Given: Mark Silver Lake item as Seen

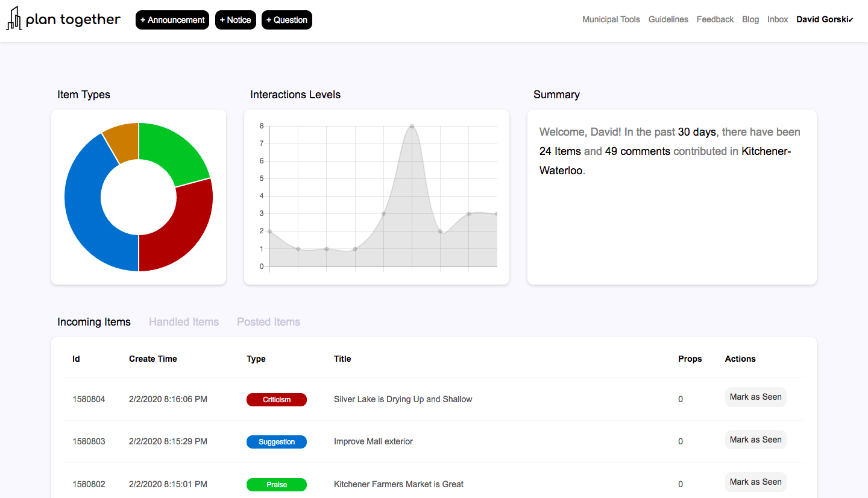Looking at the screenshot, I should (x=756, y=397).
